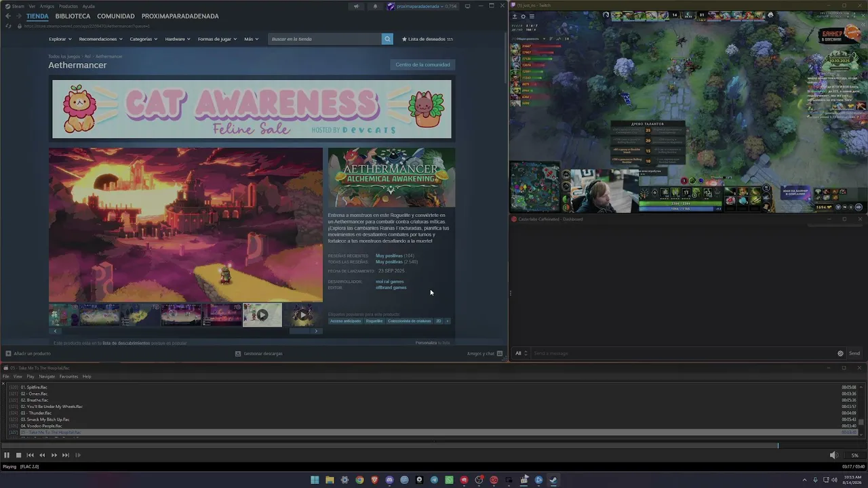The width and height of the screenshot is (868, 488).
Task: Open Steam announcements megaphone icon
Action: pyautogui.click(x=356, y=6)
